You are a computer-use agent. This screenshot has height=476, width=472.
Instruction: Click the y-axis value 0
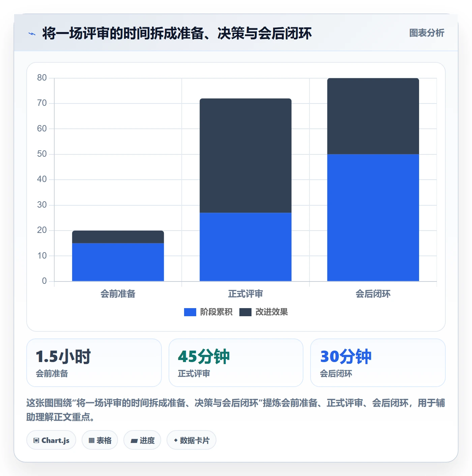coord(44,281)
